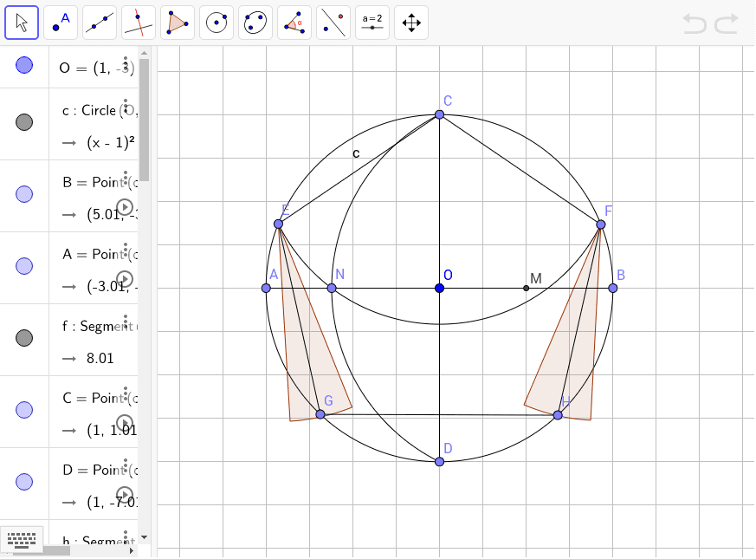Toggle visibility of point A
The height and width of the screenshot is (559, 756).
(x=24, y=266)
